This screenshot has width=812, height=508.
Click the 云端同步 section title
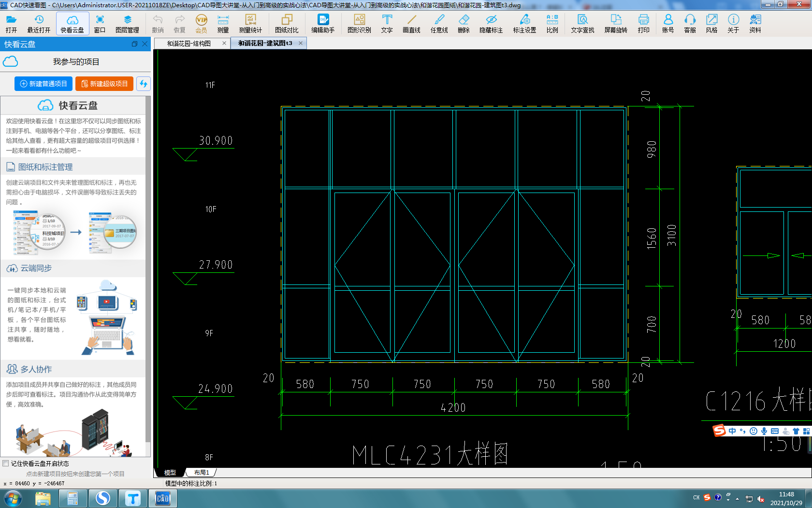click(36, 268)
